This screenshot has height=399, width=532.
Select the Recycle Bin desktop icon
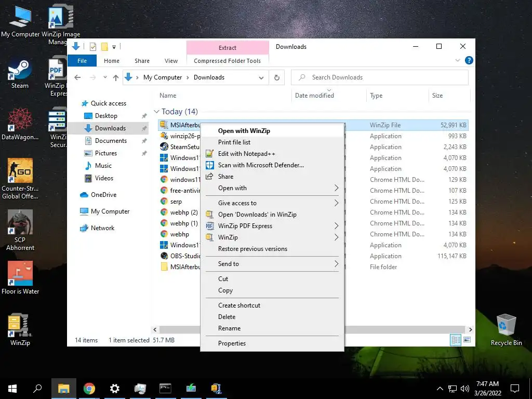click(506, 330)
